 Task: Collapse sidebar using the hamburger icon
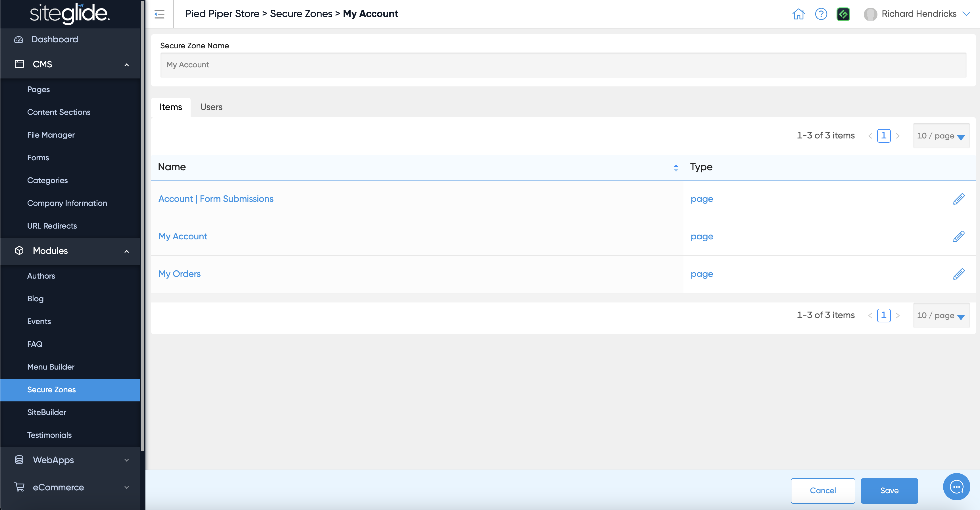click(x=159, y=14)
